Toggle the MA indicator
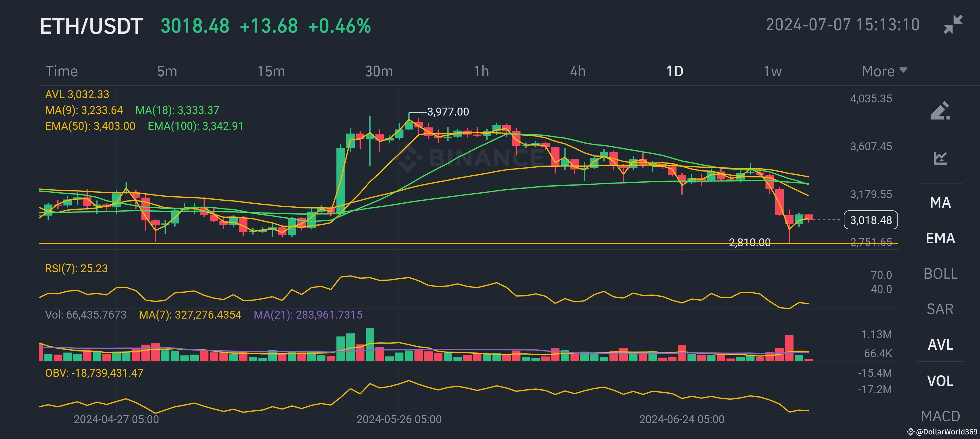This screenshot has height=439, width=980. pyautogui.click(x=940, y=202)
